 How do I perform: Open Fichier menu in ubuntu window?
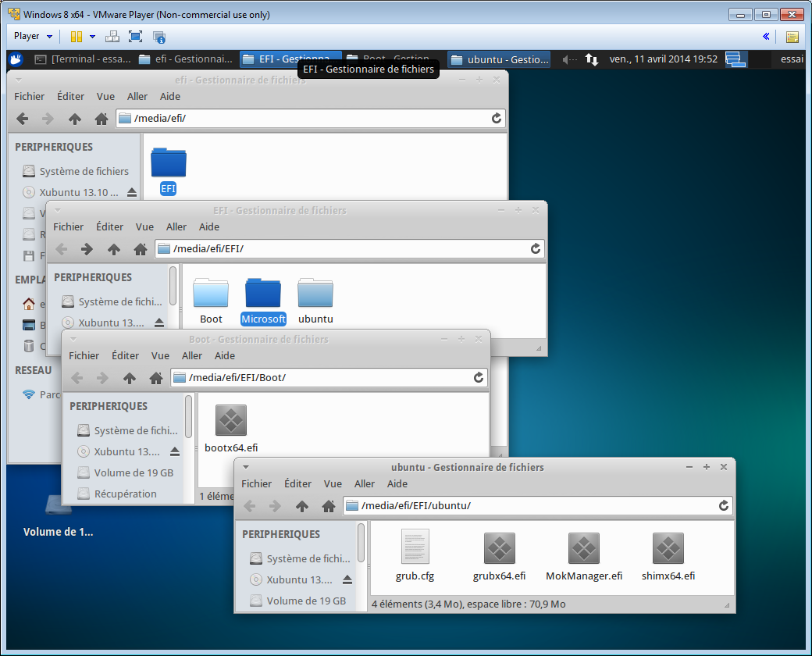click(x=256, y=484)
